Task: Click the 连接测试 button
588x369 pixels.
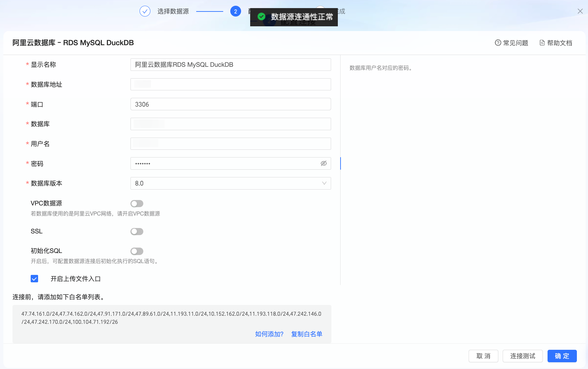Action: tap(523, 356)
